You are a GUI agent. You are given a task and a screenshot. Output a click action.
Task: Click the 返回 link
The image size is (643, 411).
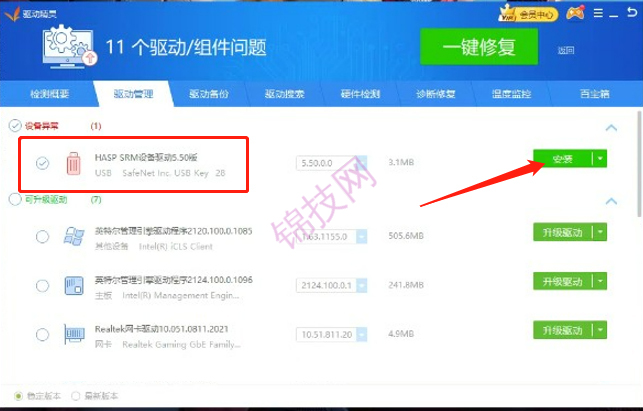(x=566, y=50)
